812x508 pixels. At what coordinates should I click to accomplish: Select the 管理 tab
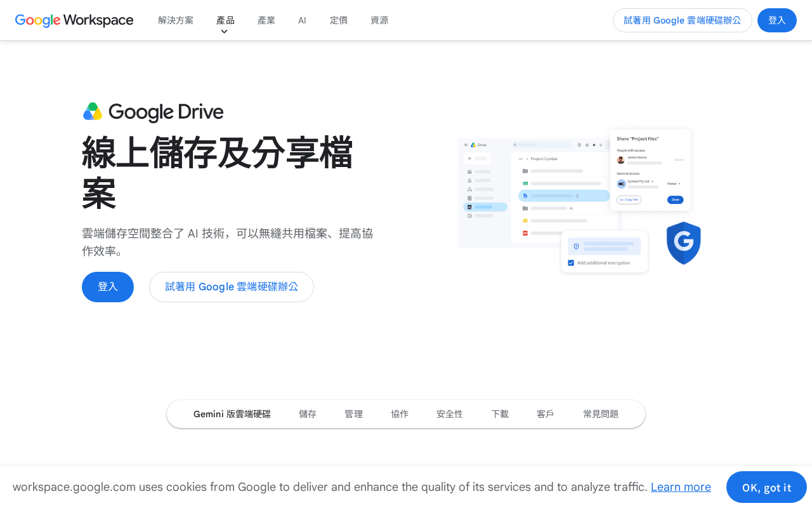tap(353, 414)
